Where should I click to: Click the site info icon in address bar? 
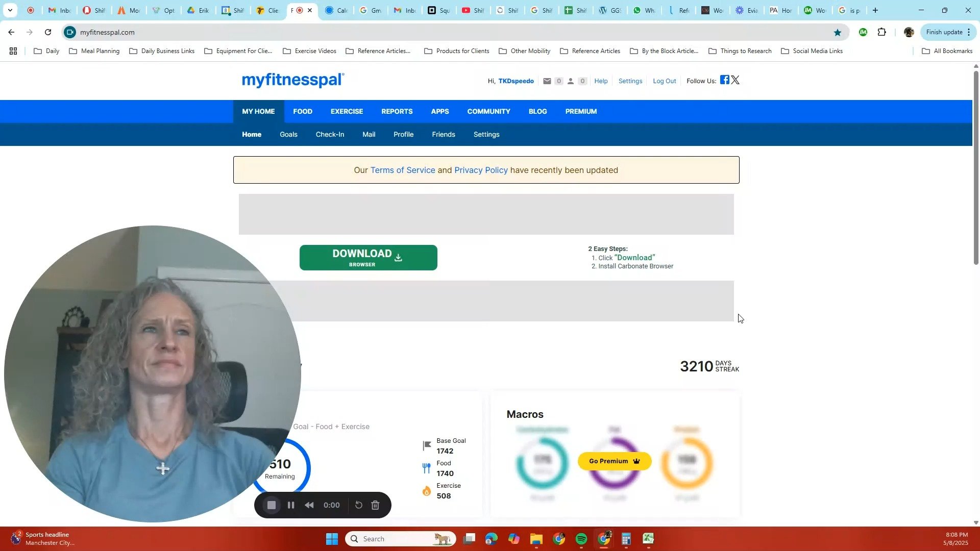[x=70, y=32]
